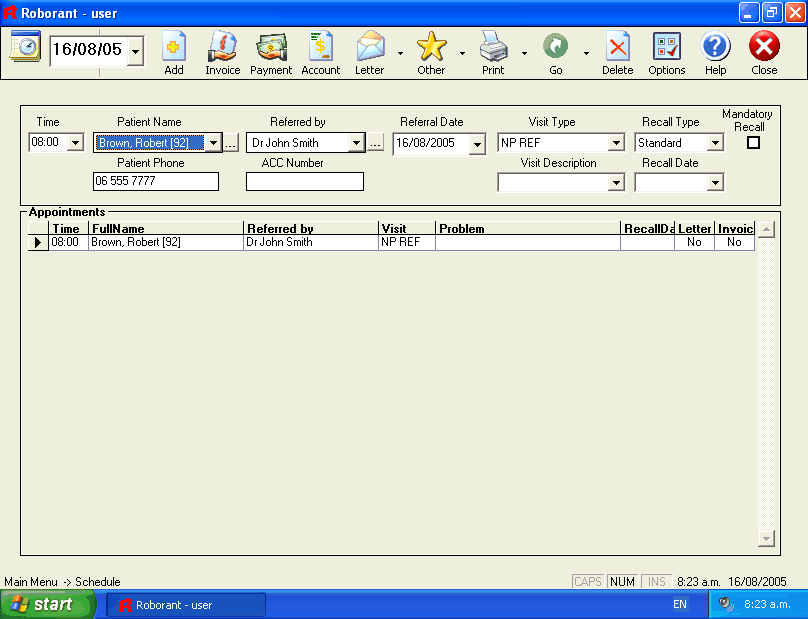
Task: Open the Go dropdown arrow
Action: point(586,53)
